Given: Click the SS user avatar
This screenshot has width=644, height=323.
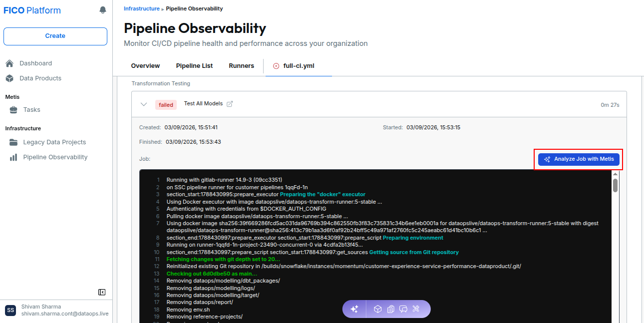Looking at the screenshot, I should click(10, 311).
